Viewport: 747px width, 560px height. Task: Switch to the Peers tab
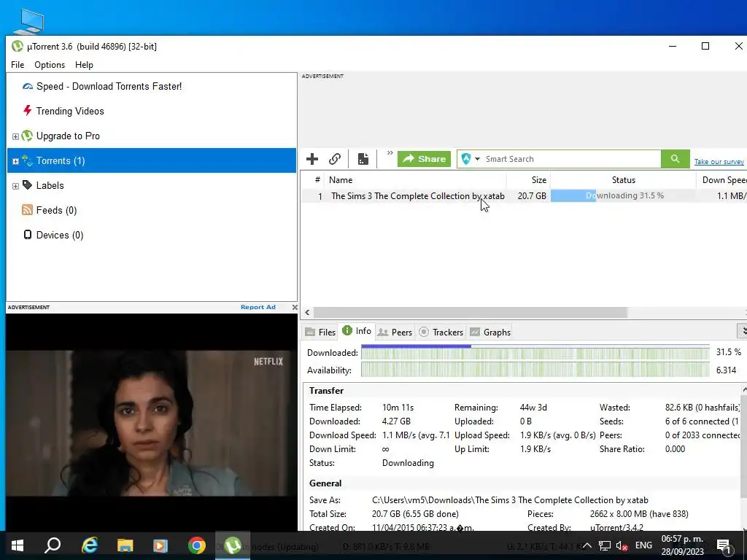pos(395,332)
